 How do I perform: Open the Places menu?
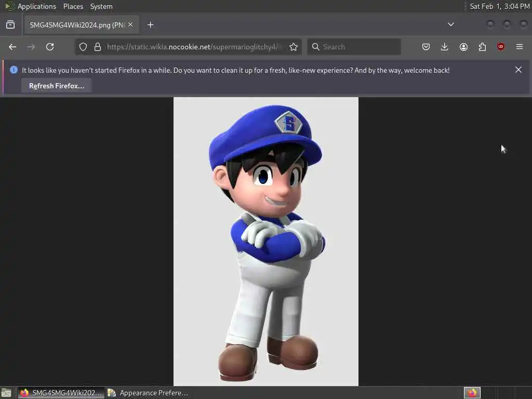pyautogui.click(x=73, y=6)
